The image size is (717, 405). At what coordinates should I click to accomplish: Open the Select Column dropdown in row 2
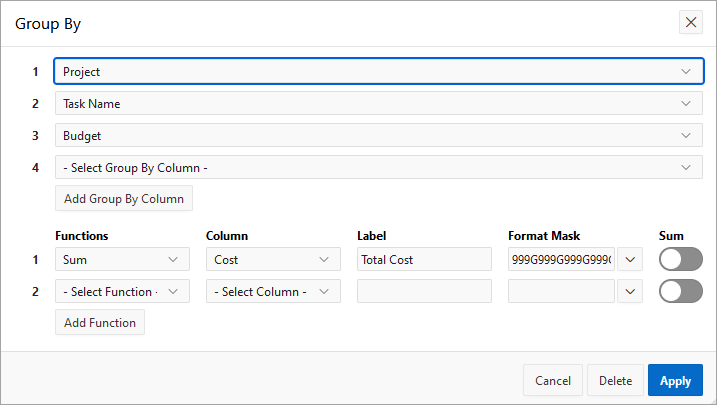[x=272, y=291]
